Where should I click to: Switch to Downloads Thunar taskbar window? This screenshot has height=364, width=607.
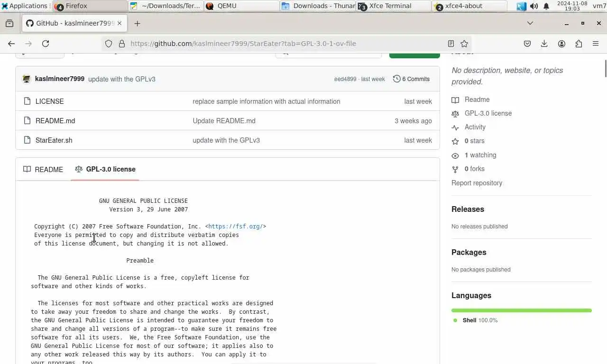[x=318, y=6]
